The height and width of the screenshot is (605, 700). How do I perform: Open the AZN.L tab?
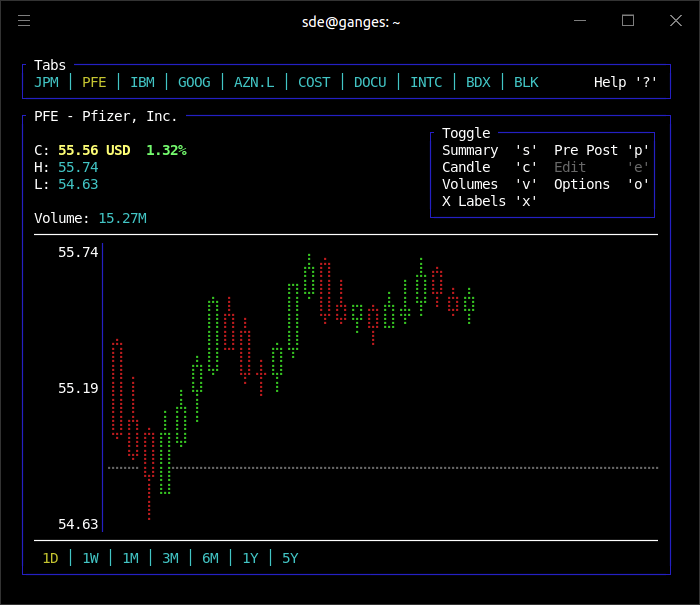[x=254, y=83]
